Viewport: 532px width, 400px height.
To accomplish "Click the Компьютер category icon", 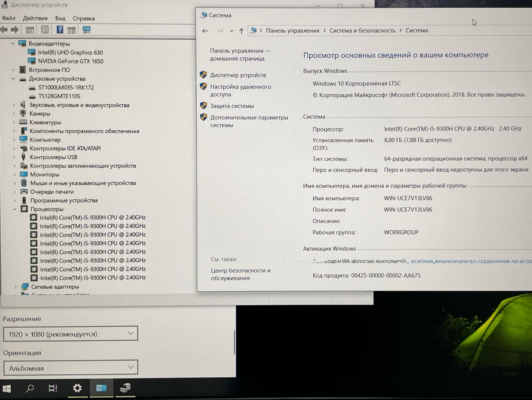I will pyautogui.click(x=23, y=140).
